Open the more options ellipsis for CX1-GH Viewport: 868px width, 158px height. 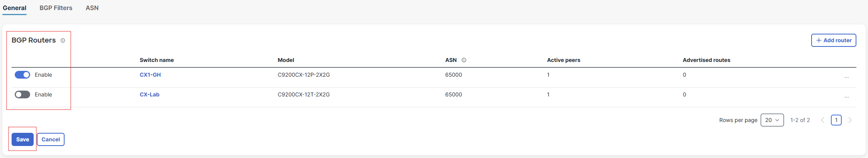tap(847, 77)
